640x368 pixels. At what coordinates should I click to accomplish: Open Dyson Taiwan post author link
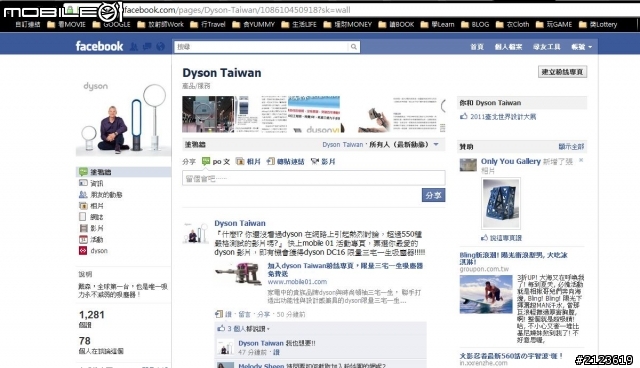pyautogui.click(x=240, y=223)
